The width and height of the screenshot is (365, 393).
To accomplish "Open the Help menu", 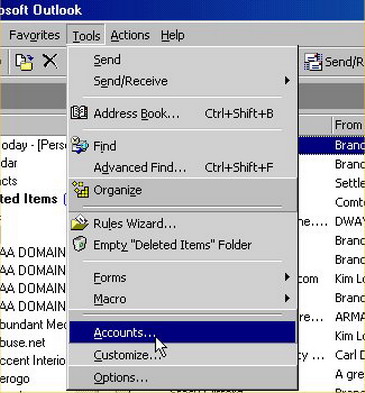I will click(172, 35).
